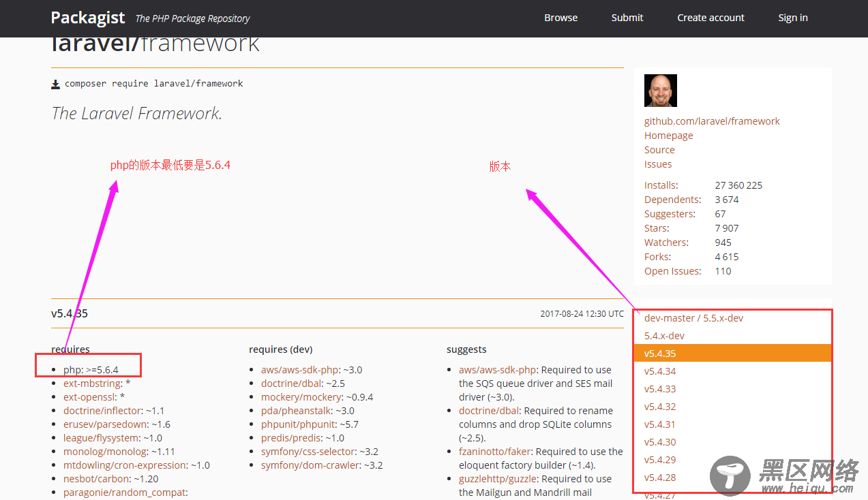Open paragonie/random_compat requirement link

pos(124,493)
